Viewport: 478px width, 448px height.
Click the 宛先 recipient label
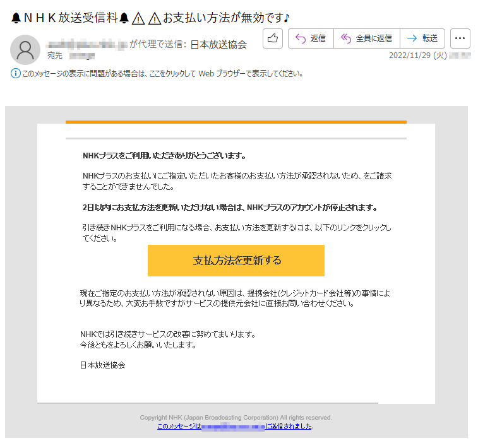tap(55, 56)
